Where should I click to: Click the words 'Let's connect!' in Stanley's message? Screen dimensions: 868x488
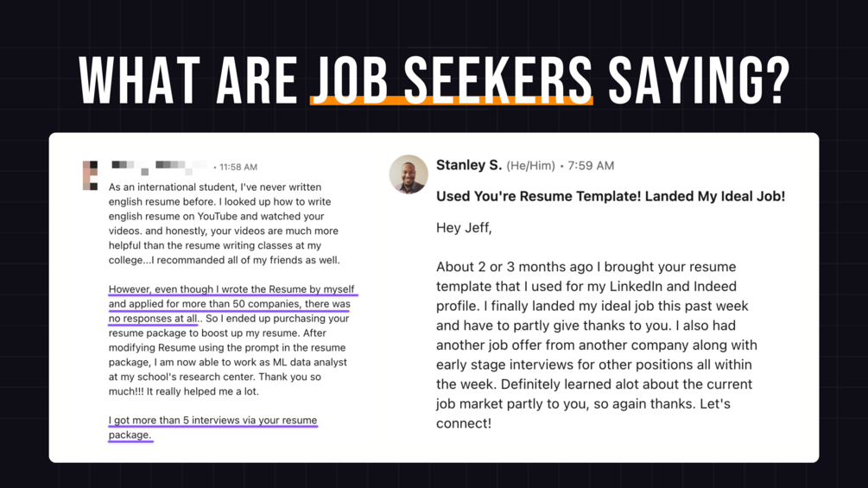click(584, 414)
